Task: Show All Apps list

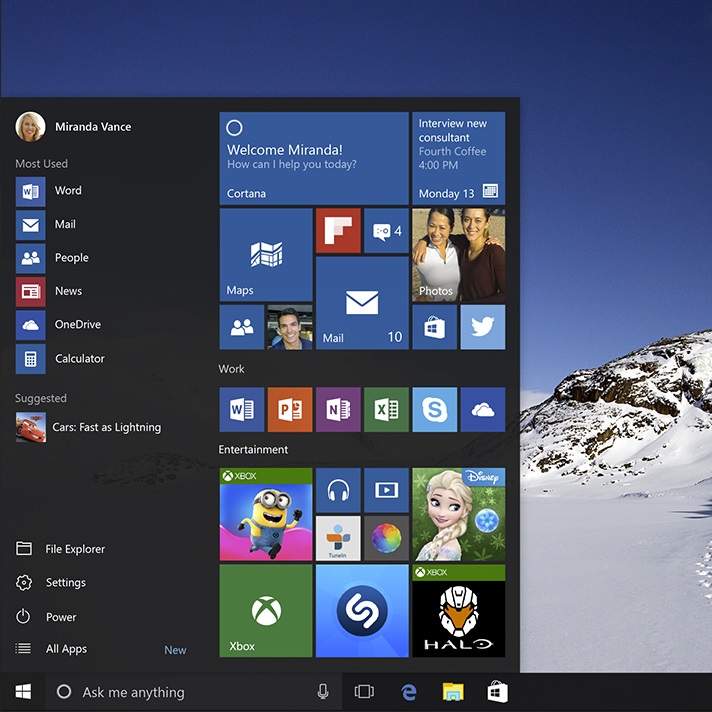Action: coord(51,648)
